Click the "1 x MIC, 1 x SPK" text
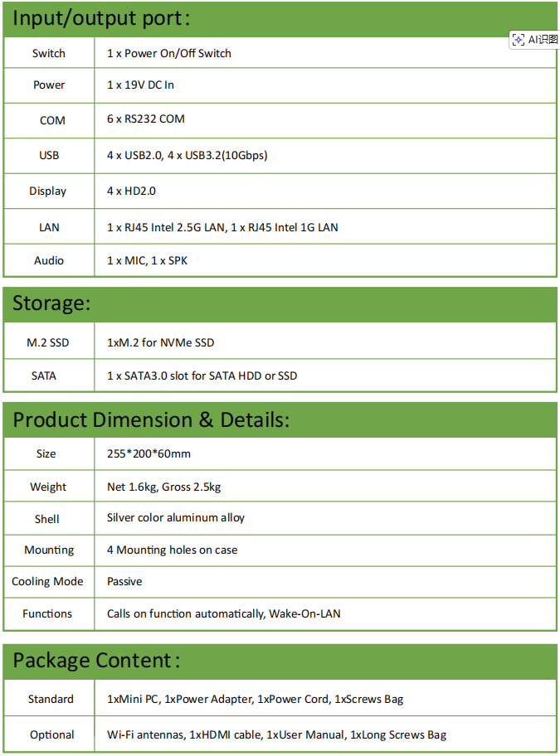The height and width of the screenshot is (756, 560). (x=148, y=260)
